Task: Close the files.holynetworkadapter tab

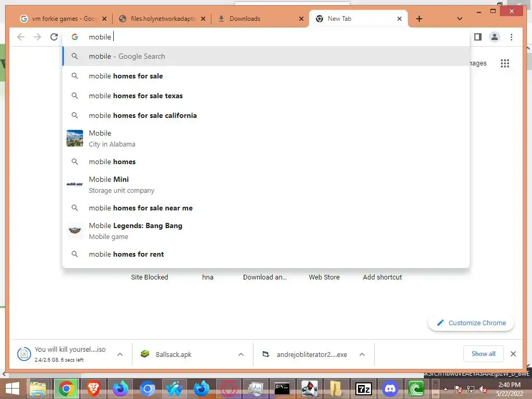Action: coord(203,19)
